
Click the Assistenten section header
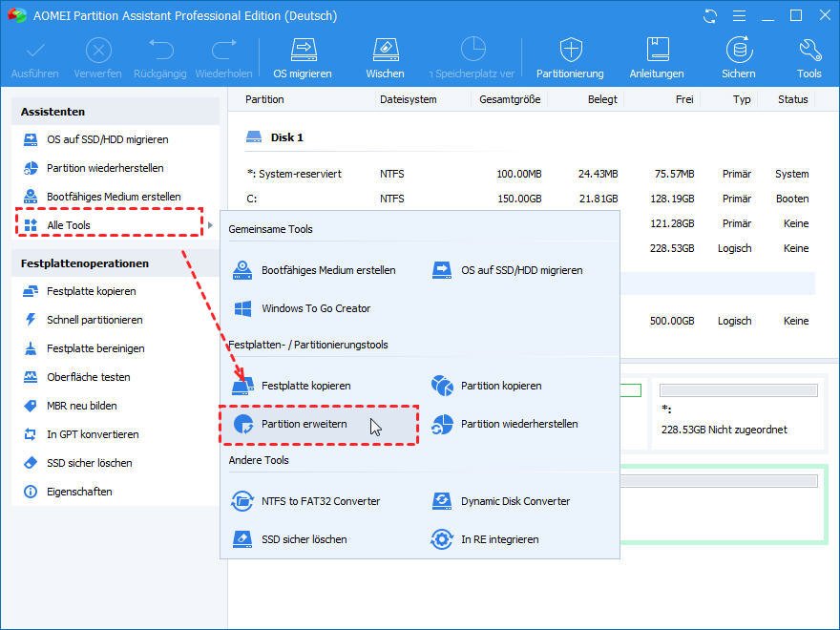115,112
